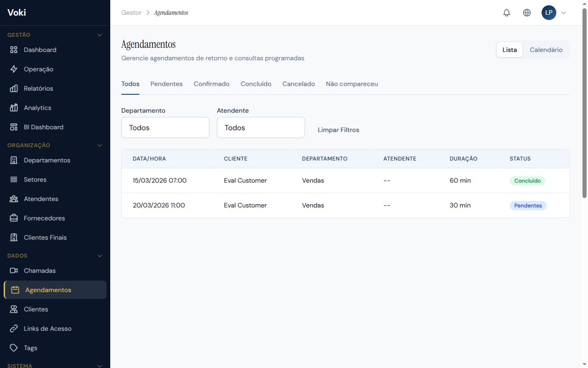Open the language globe icon
588x368 pixels.
point(527,13)
